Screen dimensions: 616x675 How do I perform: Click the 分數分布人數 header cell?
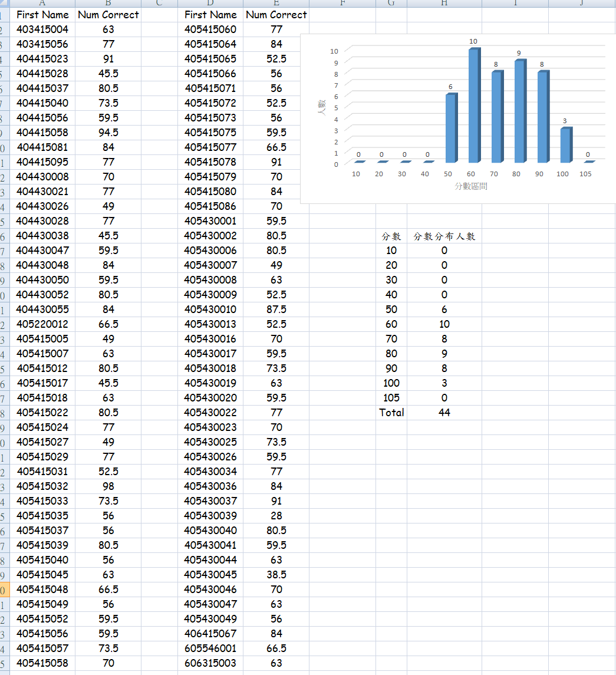[444, 236]
